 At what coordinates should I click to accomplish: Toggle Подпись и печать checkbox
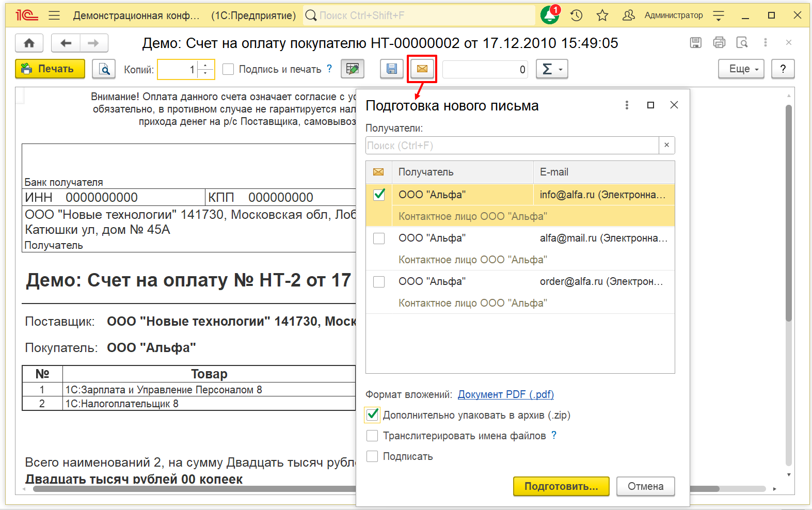point(228,69)
